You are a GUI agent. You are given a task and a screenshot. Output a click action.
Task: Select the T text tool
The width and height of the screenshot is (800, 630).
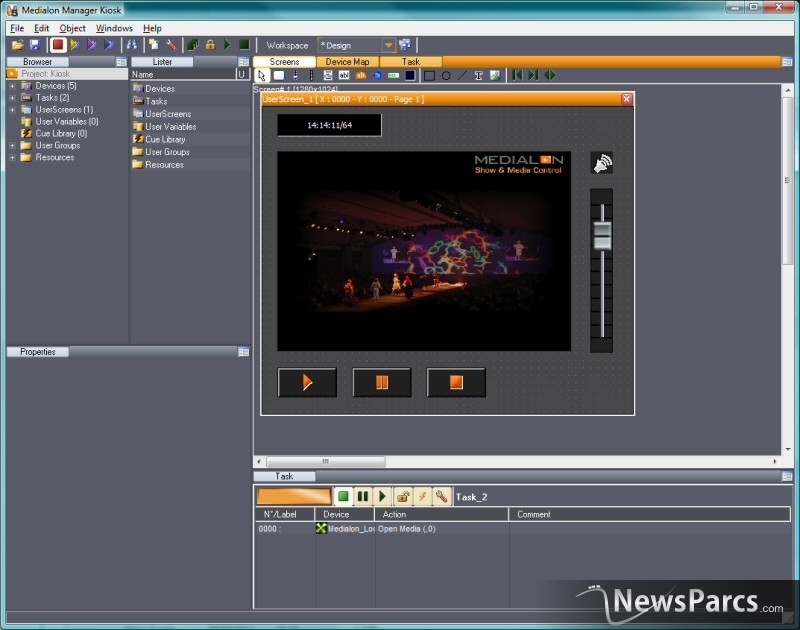479,76
